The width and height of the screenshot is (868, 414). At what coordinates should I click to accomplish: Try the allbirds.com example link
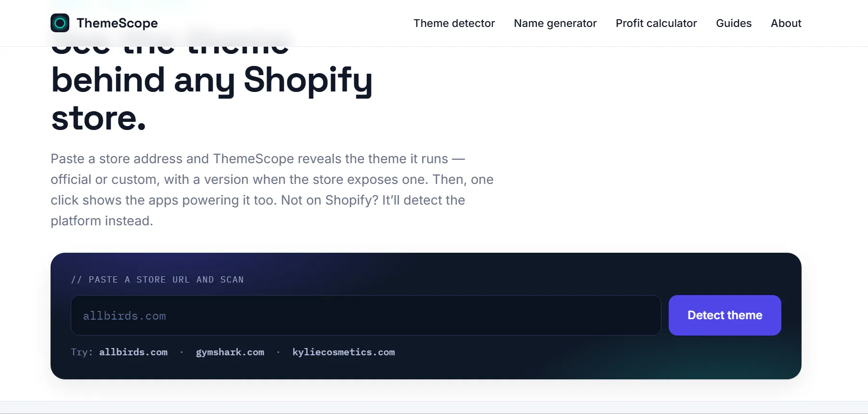point(133,352)
